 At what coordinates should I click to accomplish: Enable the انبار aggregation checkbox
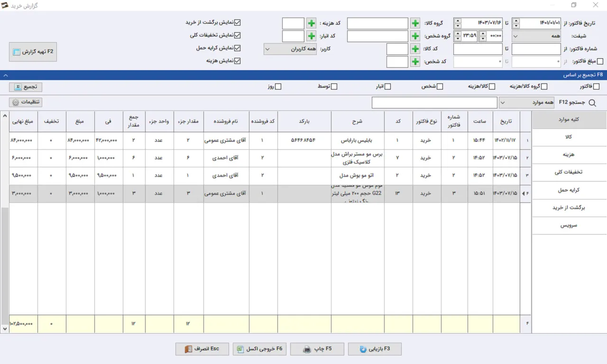[387, 86]
